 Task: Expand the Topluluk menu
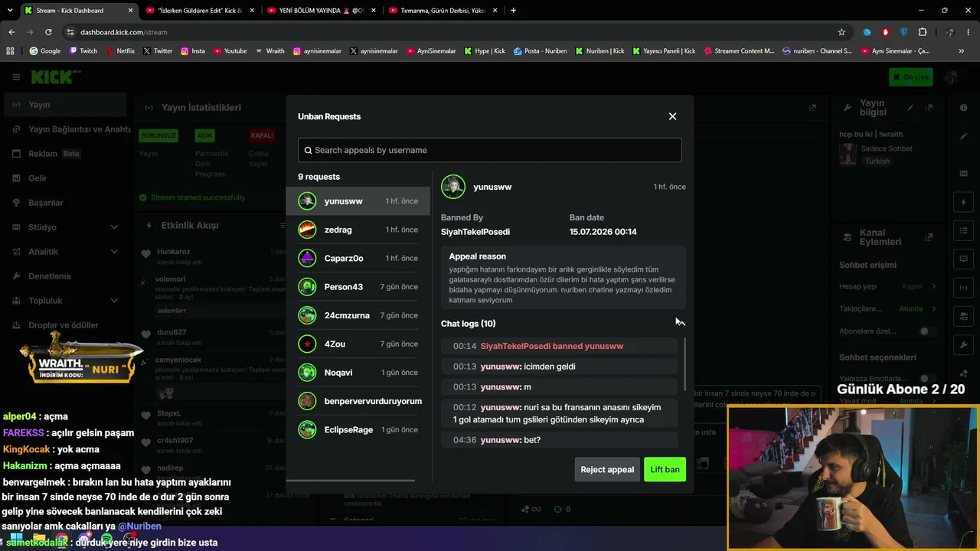coord(64,301)
